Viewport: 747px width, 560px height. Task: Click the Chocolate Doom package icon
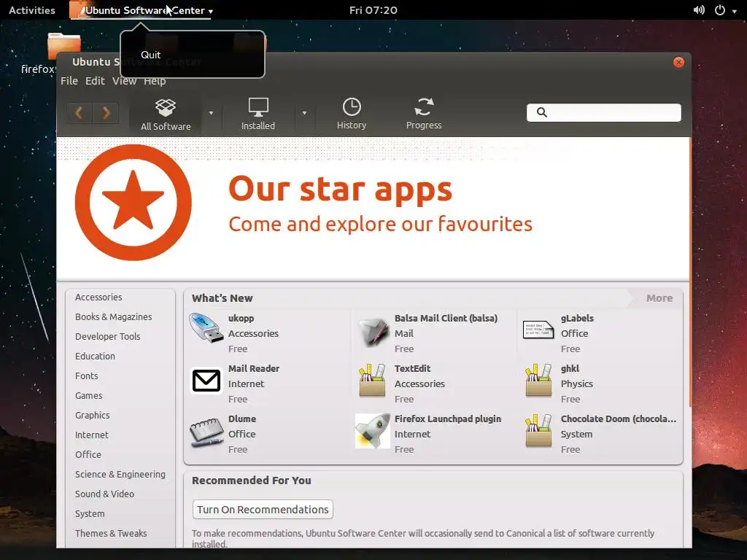[538, 431]
